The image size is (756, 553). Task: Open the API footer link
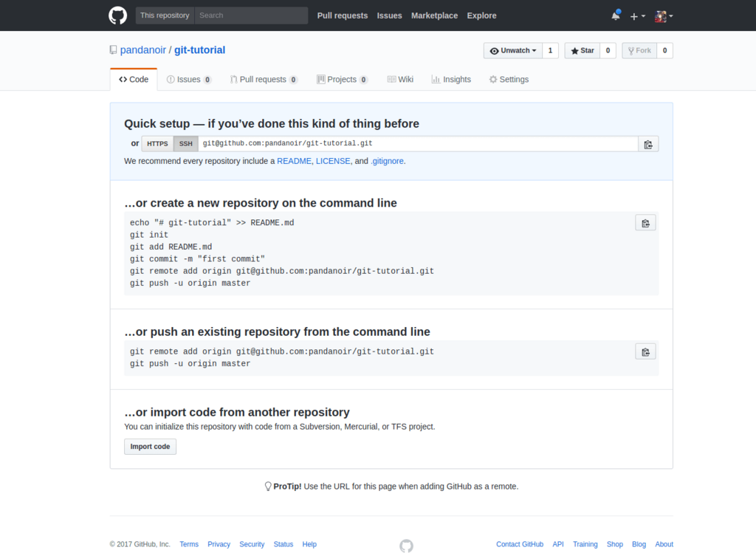[558, 544]
